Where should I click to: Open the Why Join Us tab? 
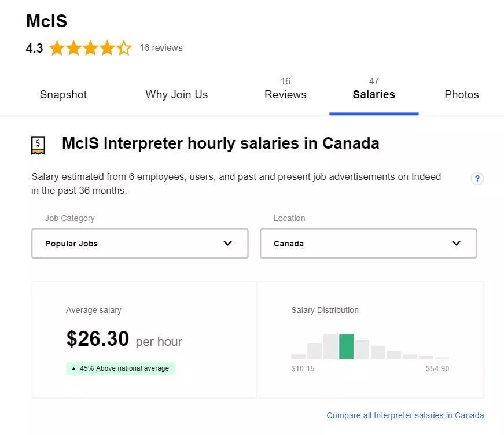(176, 95)
